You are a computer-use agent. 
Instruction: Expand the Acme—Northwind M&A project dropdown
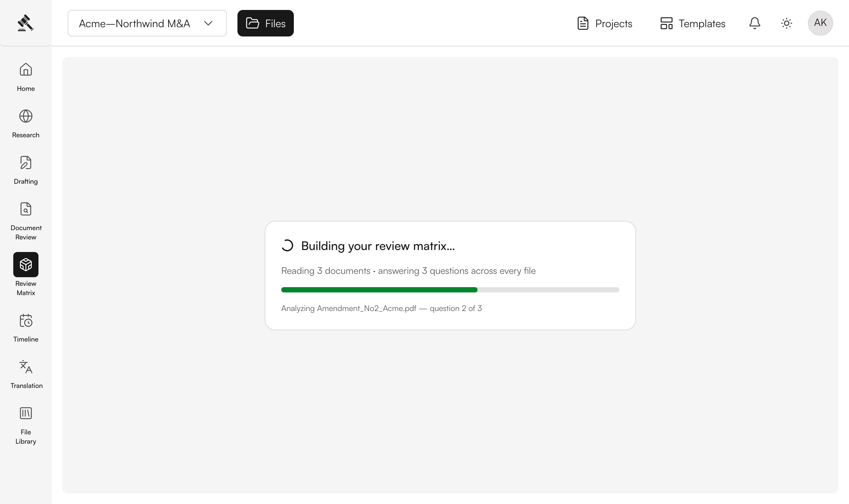click(x=147, y=23)
